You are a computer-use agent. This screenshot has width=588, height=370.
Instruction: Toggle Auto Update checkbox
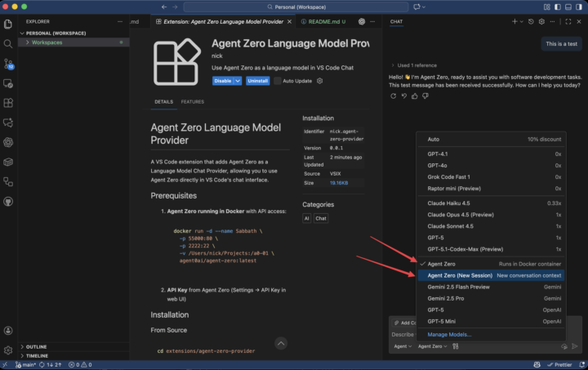[278, 81]
